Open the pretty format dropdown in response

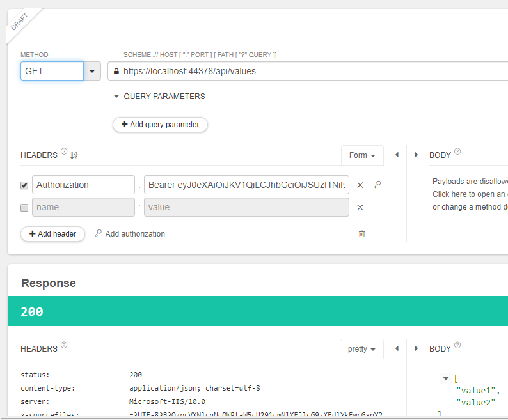361,349
